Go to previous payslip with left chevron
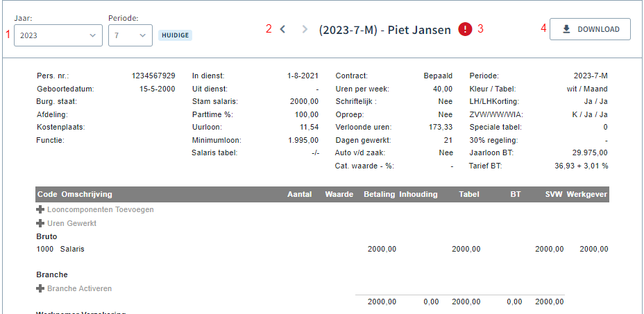The image size is (644, 314). tap(282, 29)
